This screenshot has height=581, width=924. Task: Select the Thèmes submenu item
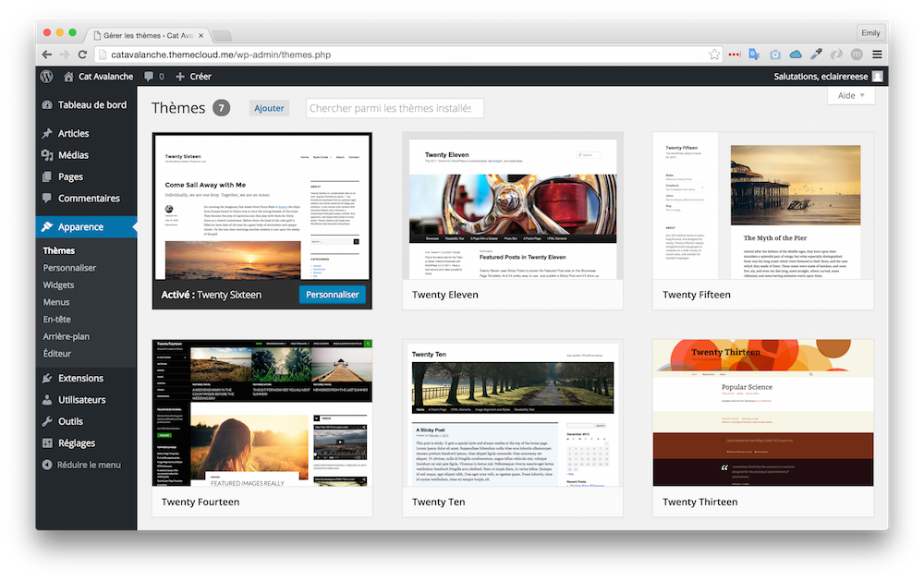(59, 250)
